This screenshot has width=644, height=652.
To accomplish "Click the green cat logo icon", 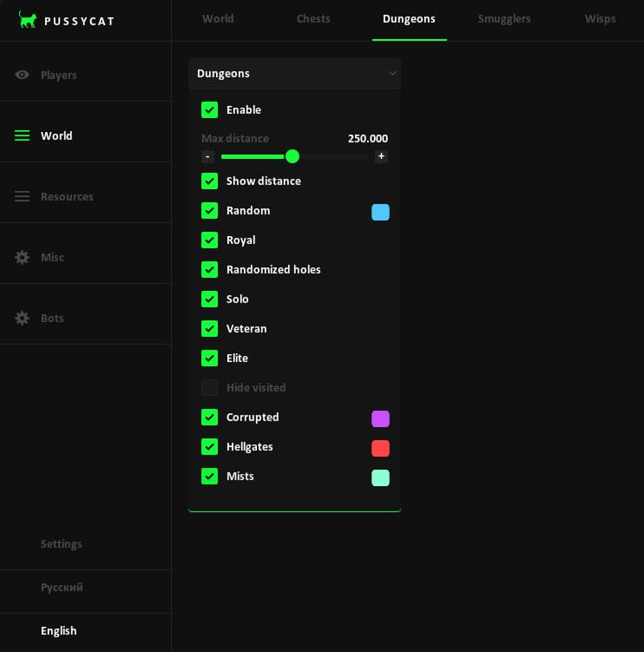I will click(28, 20).
